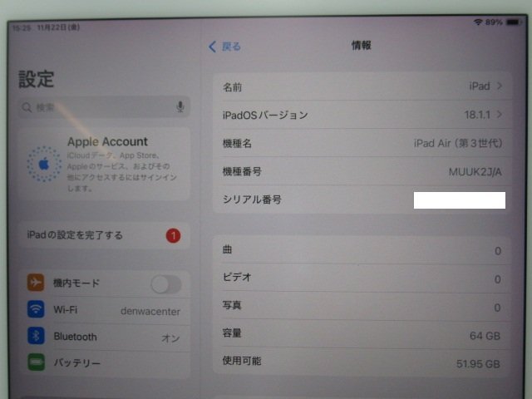Click the green battery icon
The width and height of the screenshot is (532, 399).
pyautogui.click(x=36, y=362)
